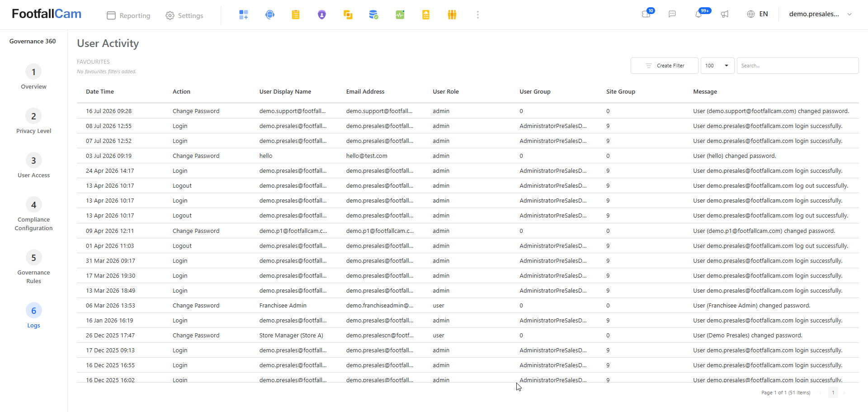Open the green activity monitor icon

[400, 15]
